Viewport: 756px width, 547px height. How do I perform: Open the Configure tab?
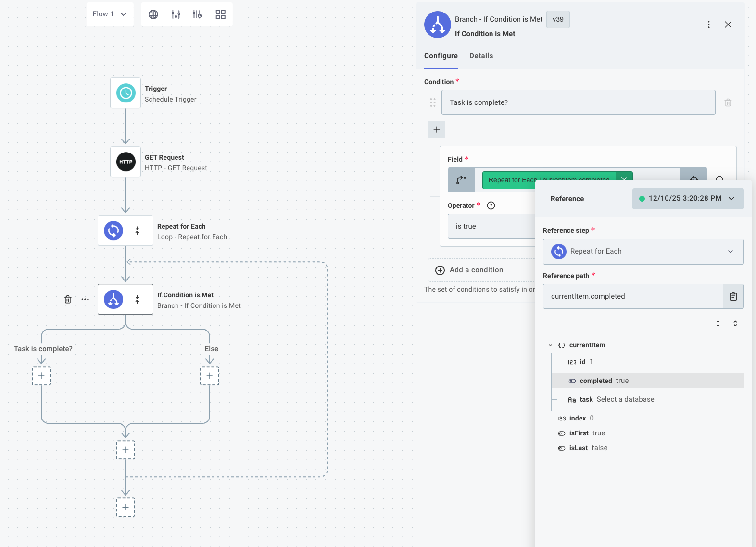(441, 56)
